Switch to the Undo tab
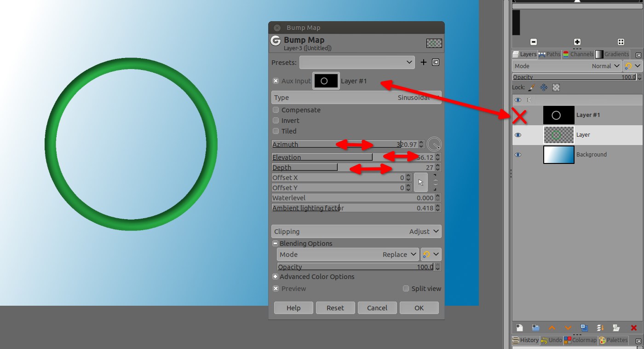This screenshot has height=349, width=644. click(552, 340)
